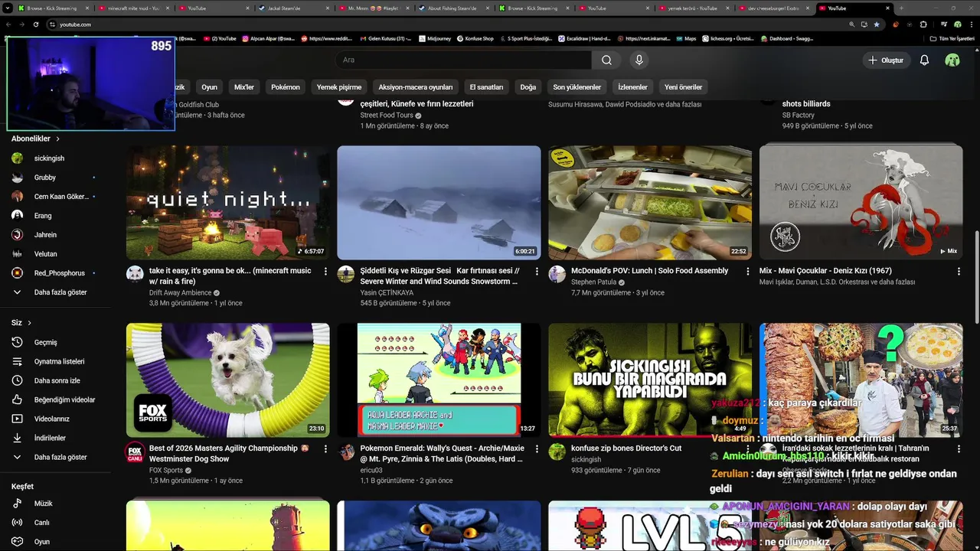Open more options for Westminster Dog Show video
Viewport: 980px width, 551px height.
pyautogui.click(x=325, y=448)
